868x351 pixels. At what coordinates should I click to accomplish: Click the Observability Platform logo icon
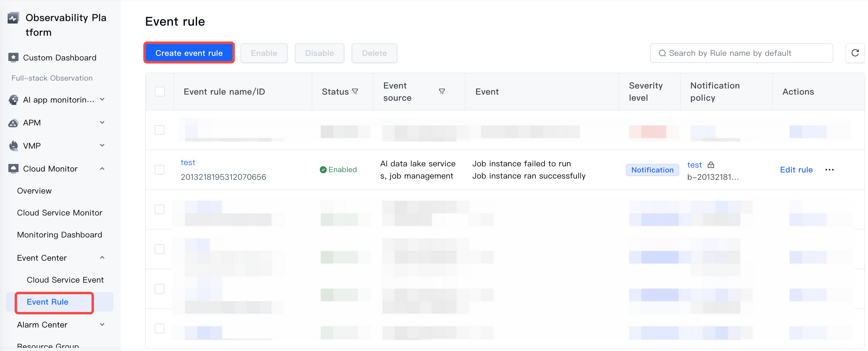[13, 18]
